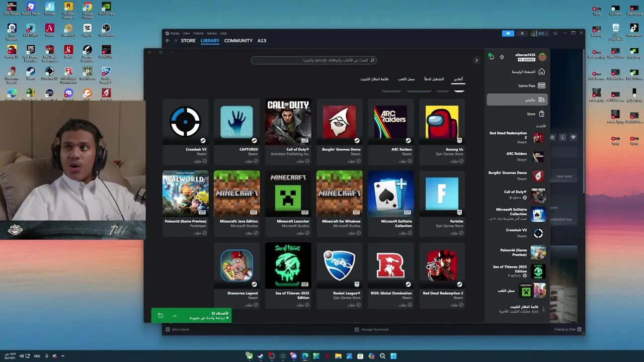Viewport: 644px width, 362px height.
Task: Click the ENG language indicator in the taskbar
Action: coord(37,356)
